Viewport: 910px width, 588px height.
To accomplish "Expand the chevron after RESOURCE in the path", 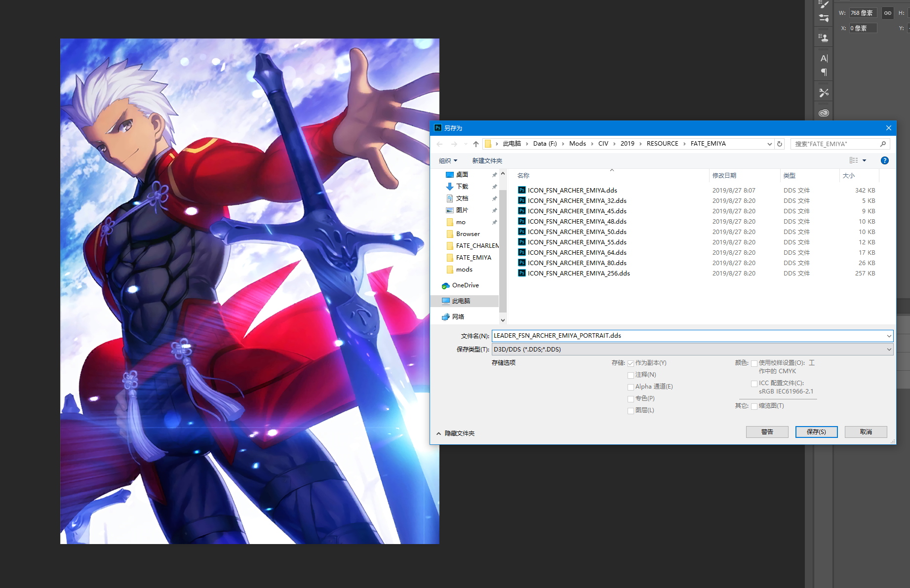I will click(x=684, y=144).
